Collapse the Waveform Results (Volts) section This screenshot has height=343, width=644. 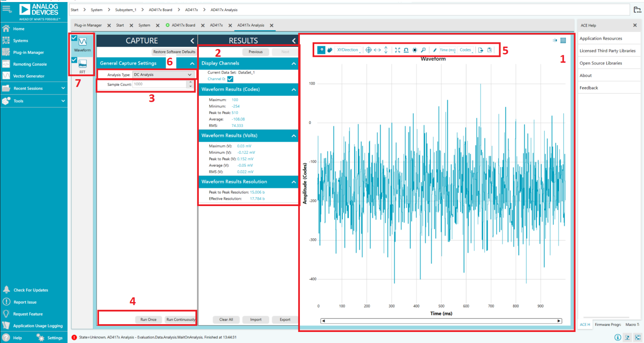point(294,136)
